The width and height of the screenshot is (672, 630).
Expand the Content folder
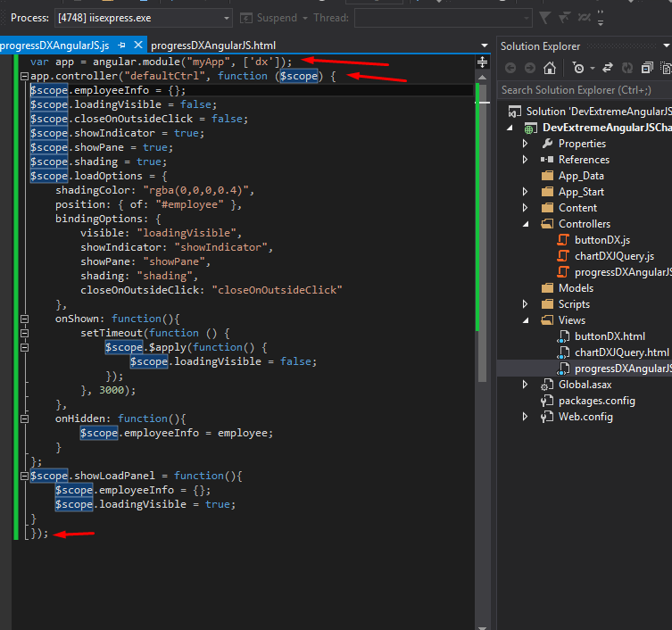pyautogui.click(x=525, y=208)
